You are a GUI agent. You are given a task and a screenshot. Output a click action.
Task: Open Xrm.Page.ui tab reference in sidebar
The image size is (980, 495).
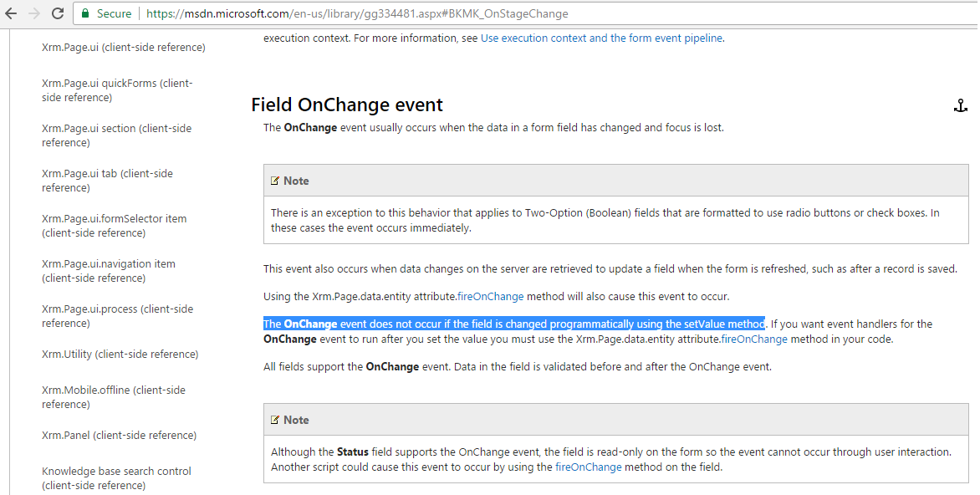coord(107,181)
